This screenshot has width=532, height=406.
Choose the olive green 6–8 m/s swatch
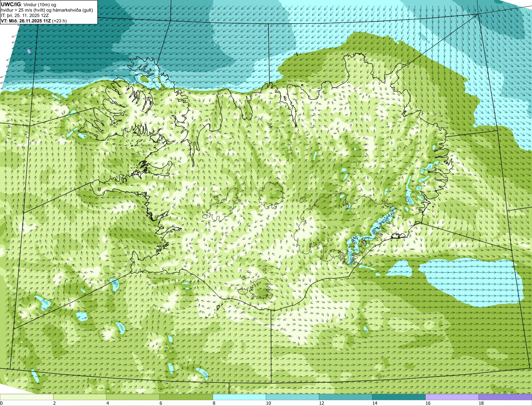pyautogui.click(x=186, y=397)
